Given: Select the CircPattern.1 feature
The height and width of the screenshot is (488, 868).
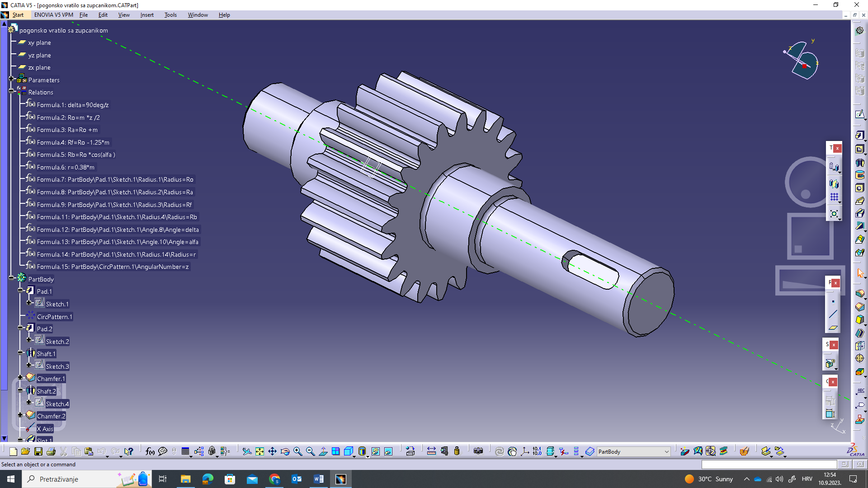Looking at the screenshot, I should pyautogui.click(x=54, y=317).
